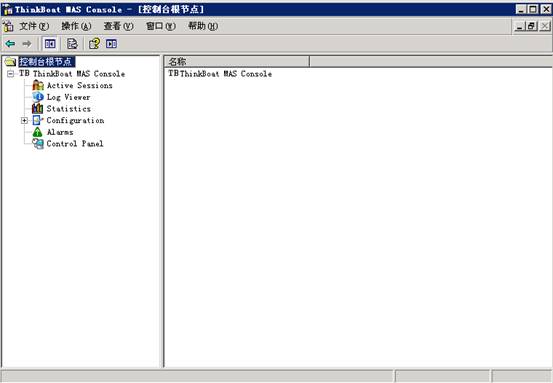Click the green Alarms triangle icon
Screen dimensions: 553x383
pyautogui.click(x=38, y=132)
